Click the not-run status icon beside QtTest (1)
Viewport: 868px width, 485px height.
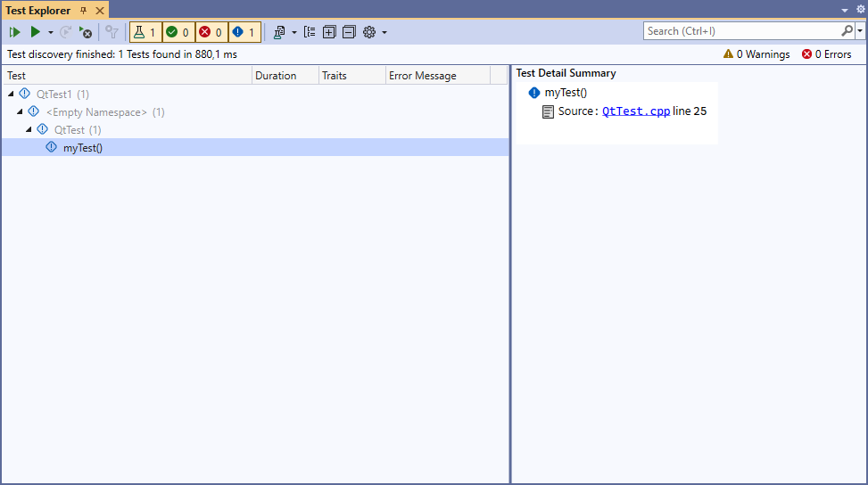coord(43,129)
